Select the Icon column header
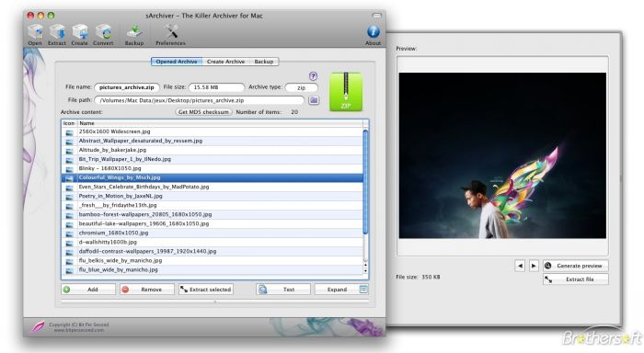The width and height of the screenshot is (644, 353). coord(69,123)
